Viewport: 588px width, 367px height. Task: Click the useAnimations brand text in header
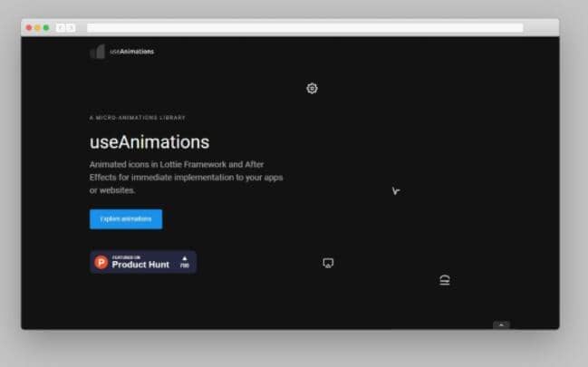pos(131,52)
